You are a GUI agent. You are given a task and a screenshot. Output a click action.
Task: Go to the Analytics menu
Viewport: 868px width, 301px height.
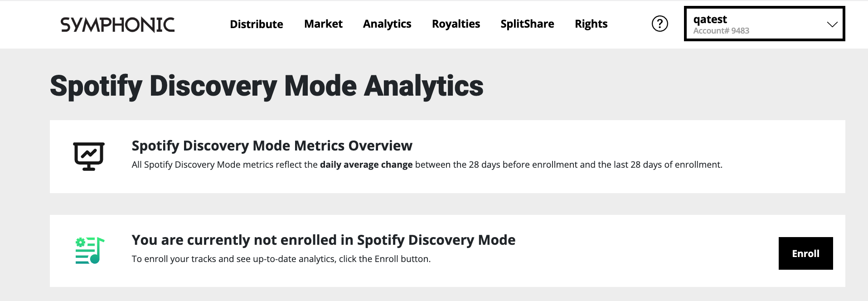(387, 24)
